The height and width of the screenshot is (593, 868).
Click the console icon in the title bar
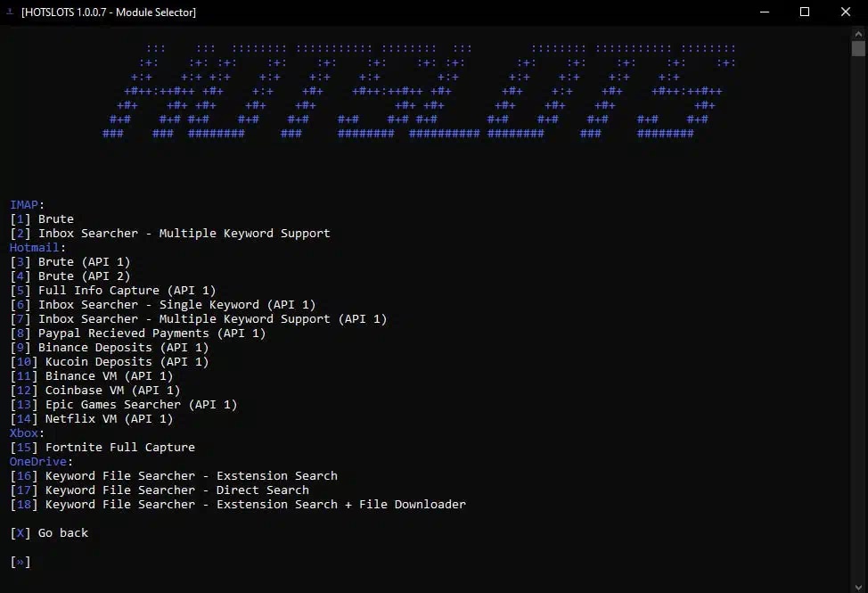tap(10, 12)
